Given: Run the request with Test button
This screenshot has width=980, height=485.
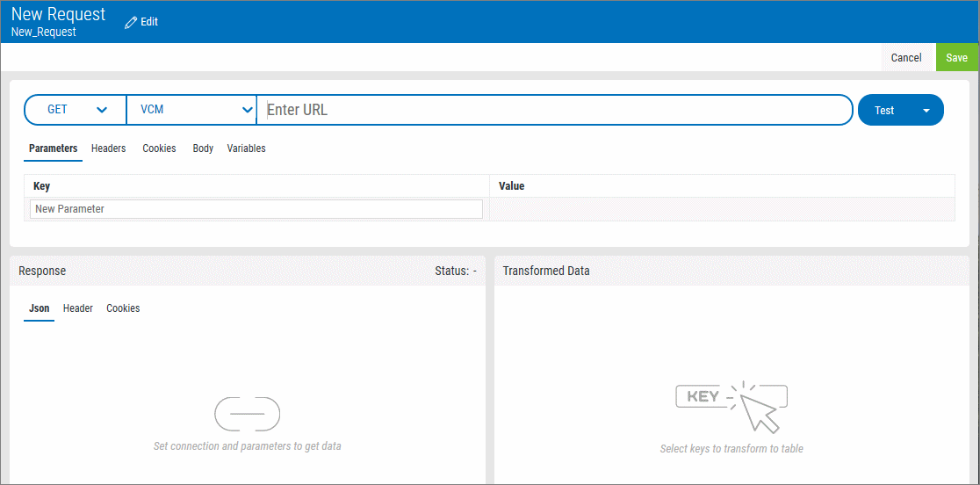Looking at the screenshot, I should tap(884, 111).
